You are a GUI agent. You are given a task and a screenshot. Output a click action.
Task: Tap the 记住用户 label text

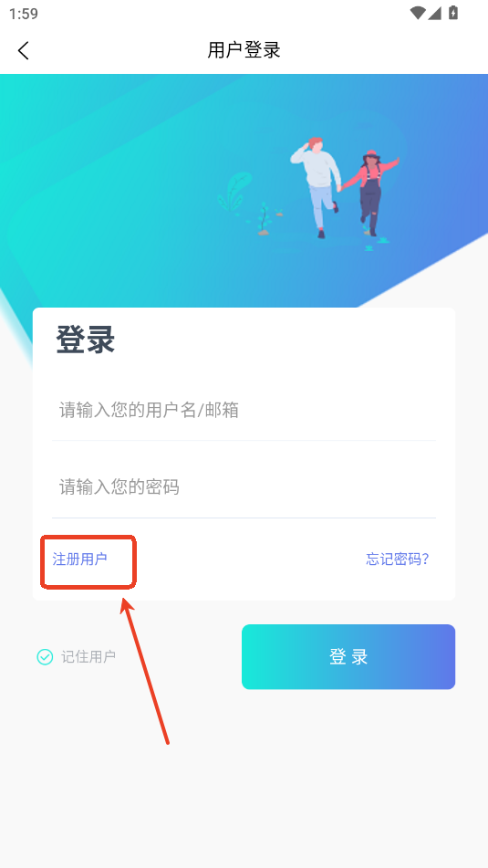[88, 657]
